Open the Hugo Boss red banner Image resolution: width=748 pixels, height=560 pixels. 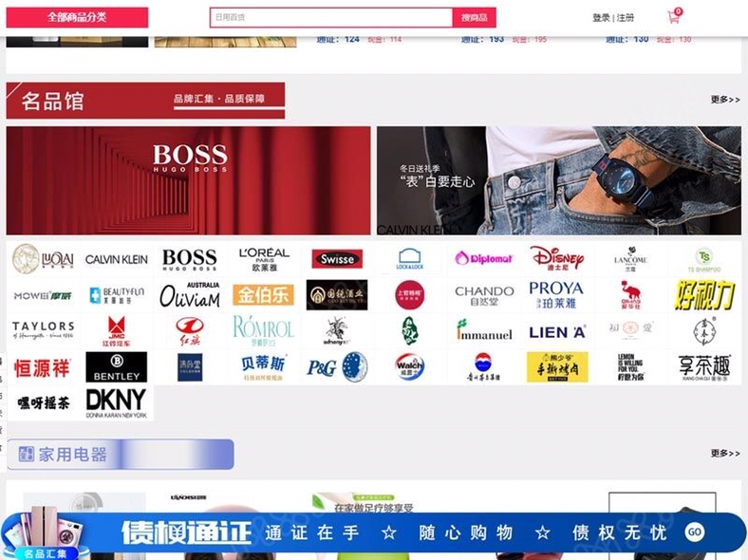pos(189,180)
